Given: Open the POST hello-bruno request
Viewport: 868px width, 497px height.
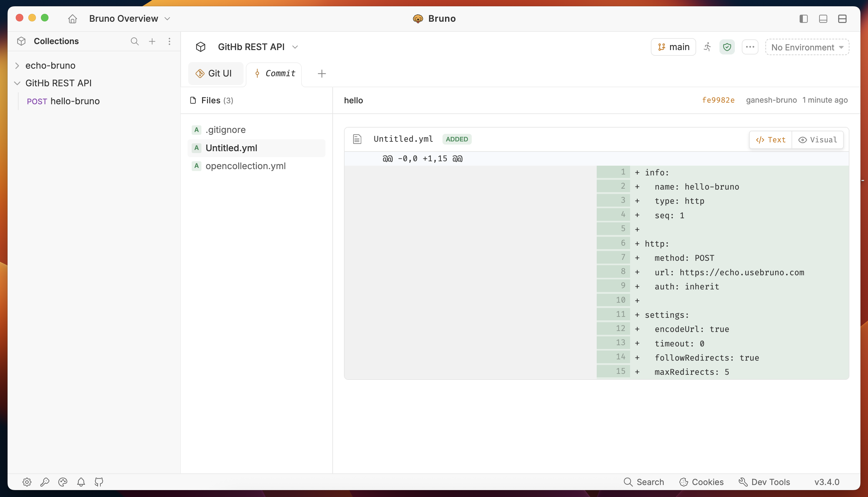Looking at the screenshot, I should (x=63, y=101).
